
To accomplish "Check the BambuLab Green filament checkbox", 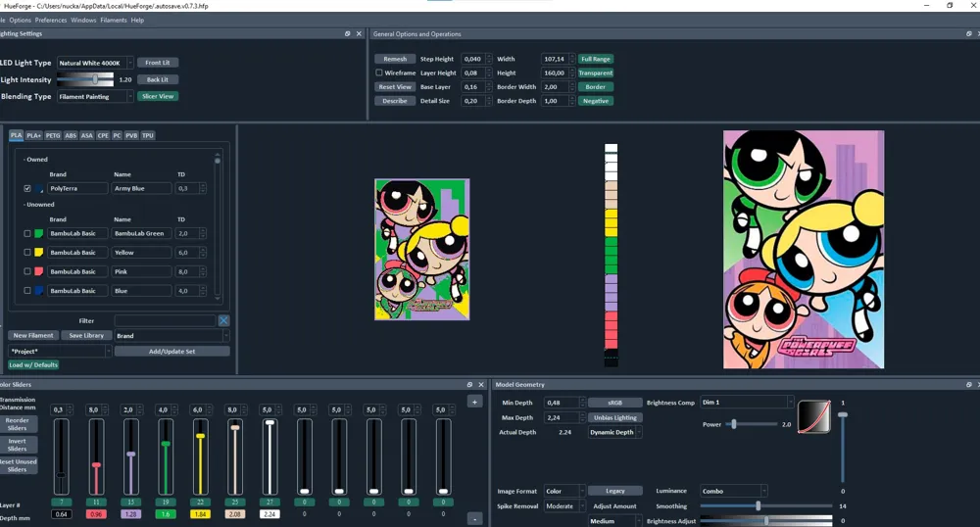I will tap(26, 233).
